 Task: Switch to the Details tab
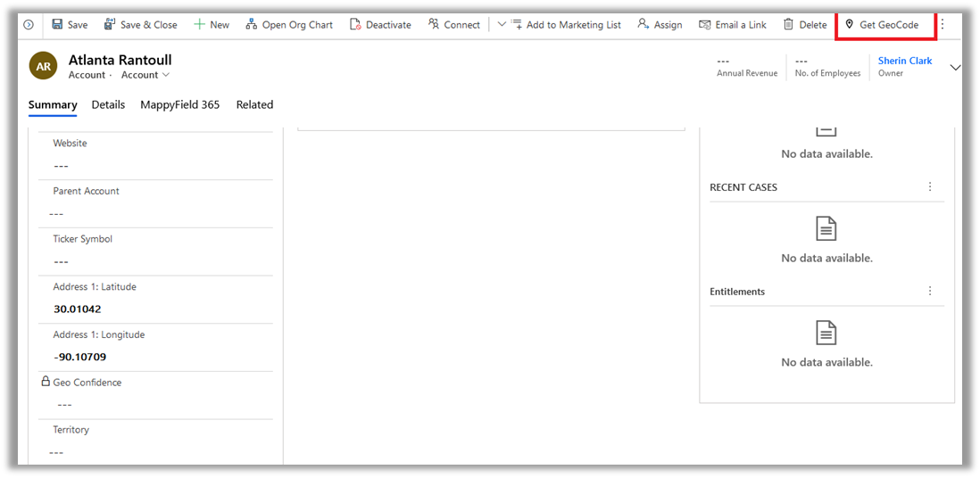tap(108, 104)
